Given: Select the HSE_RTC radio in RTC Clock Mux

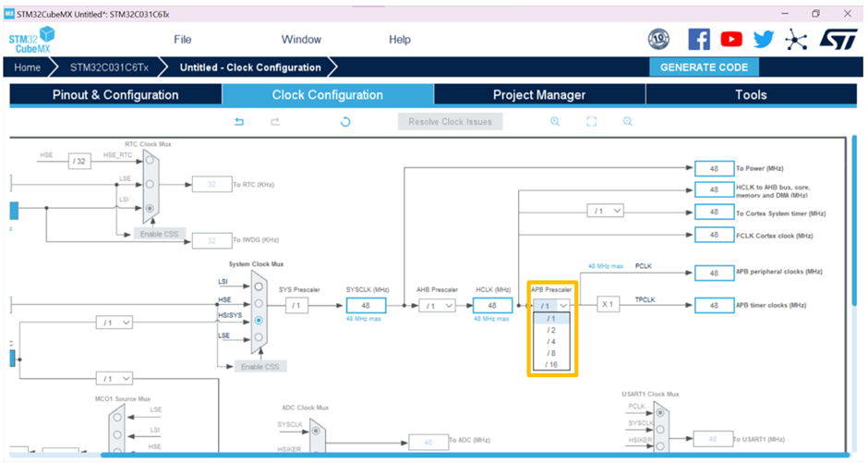Looking at the screenshot, I should coord(150,161).
